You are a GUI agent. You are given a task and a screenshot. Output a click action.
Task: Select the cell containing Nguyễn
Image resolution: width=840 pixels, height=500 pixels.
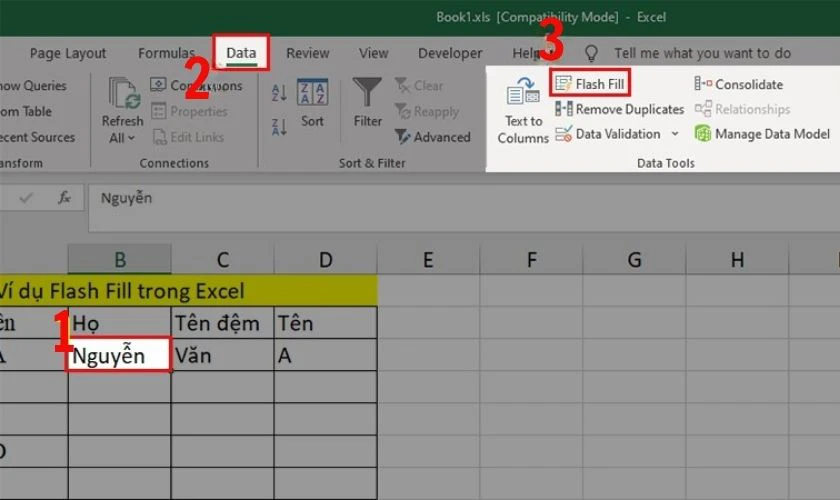click(x=119, y=355)
